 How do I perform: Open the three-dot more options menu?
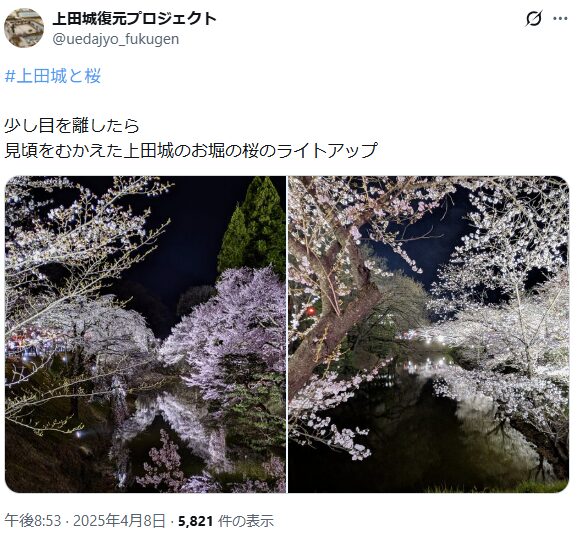[x=560, y=19]
